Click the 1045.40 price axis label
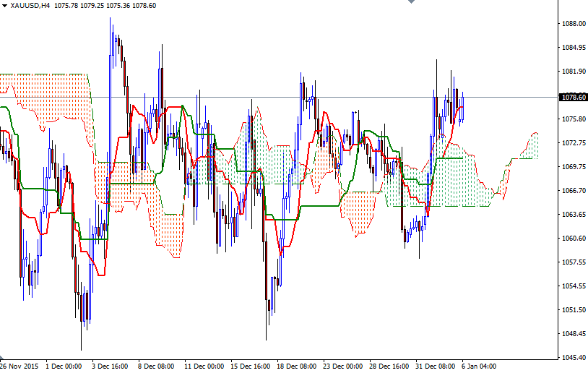This screenshot has width=588, height=373. click(574, 358)
